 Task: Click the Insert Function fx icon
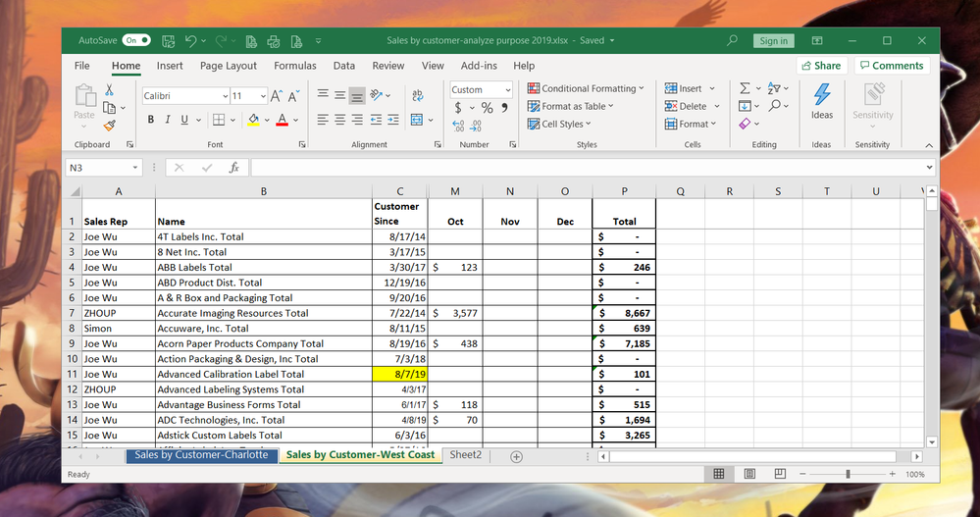coord(234,168)
